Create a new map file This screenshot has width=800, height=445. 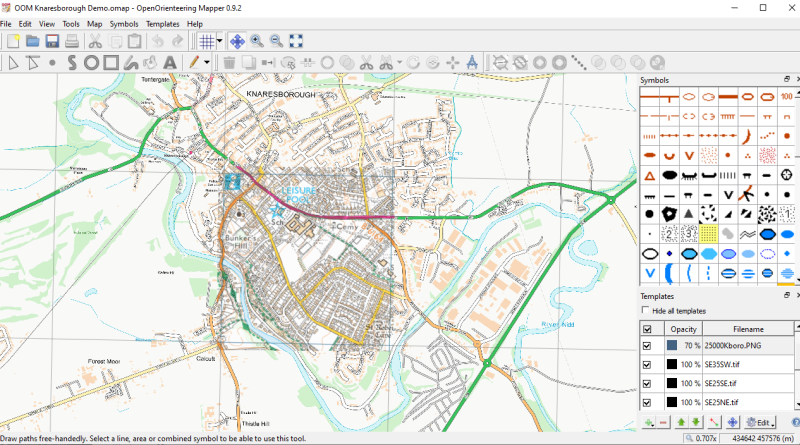(x=13, y=41)
